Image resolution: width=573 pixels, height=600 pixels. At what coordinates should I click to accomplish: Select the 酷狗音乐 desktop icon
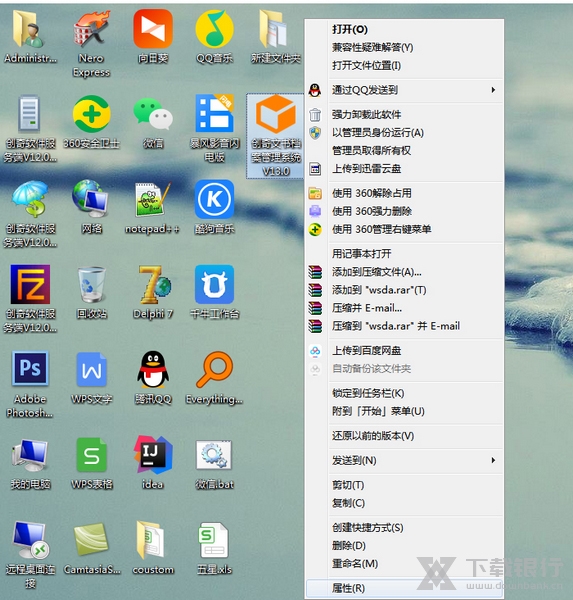pyautogui.click(x=214, y=207)
